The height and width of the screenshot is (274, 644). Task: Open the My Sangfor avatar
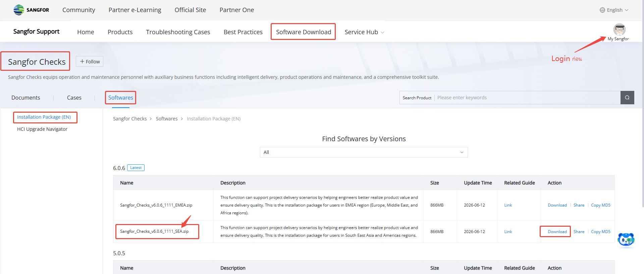[619, 30]
